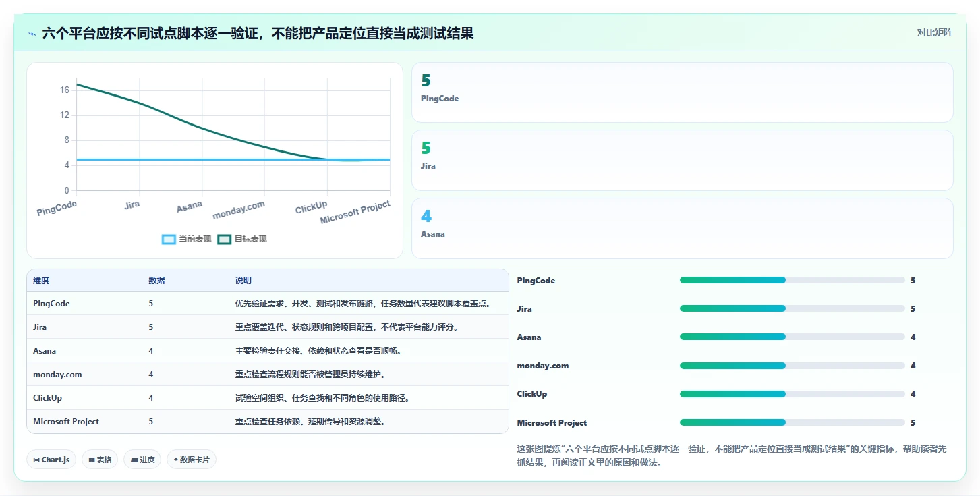Open the PingCode data card showing 5
The image size is (980, 496).
coord(682,92)
